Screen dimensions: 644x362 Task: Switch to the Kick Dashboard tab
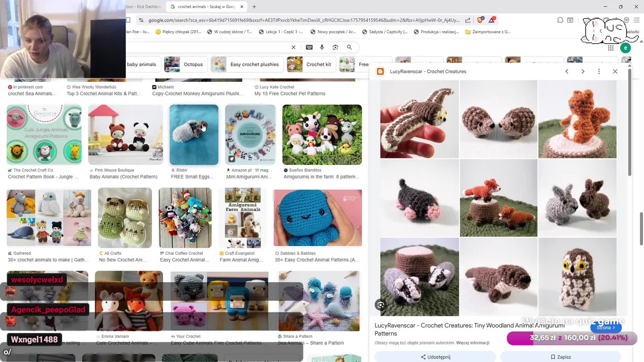(x=143, y=7)
